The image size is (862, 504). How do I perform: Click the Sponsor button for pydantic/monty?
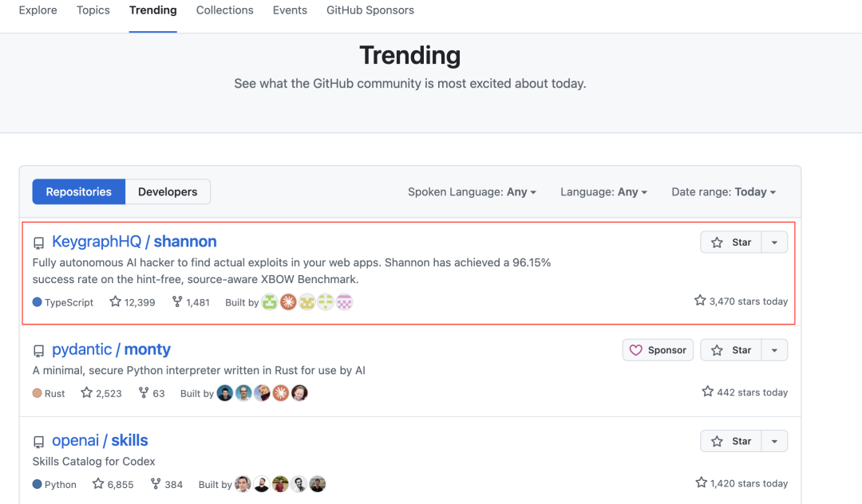(658, 349)
